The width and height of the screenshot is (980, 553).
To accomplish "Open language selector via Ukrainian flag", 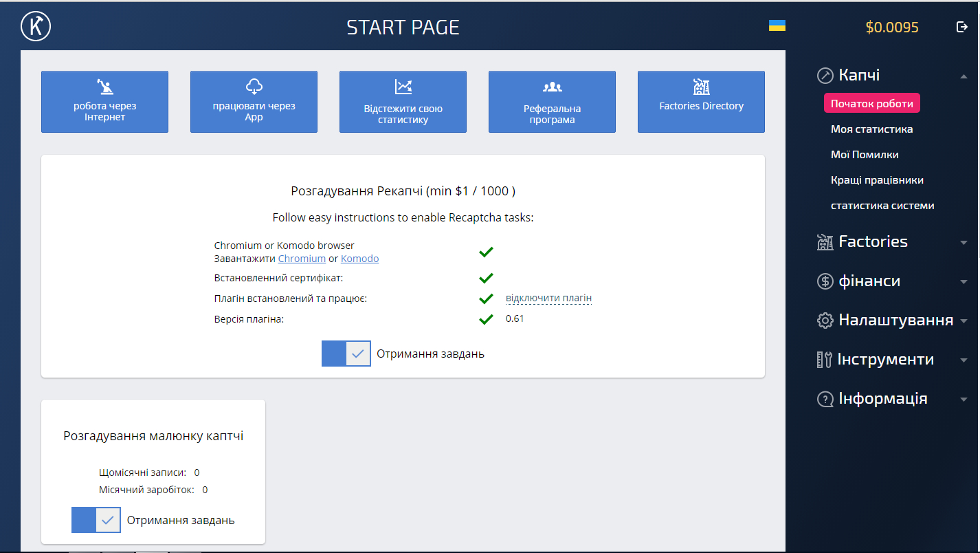I will (x=777, y=26).
